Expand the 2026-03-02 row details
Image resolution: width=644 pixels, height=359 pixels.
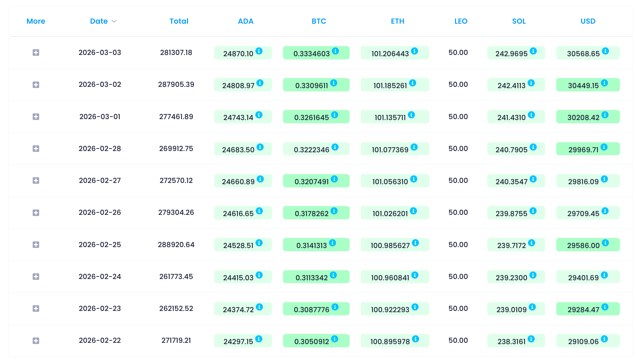point(36,85)
